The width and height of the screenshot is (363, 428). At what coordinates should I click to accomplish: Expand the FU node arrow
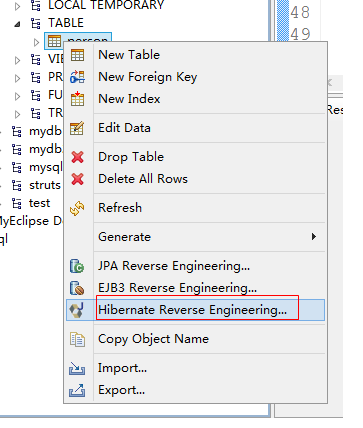pyautogui.click(x=17, y=96)
